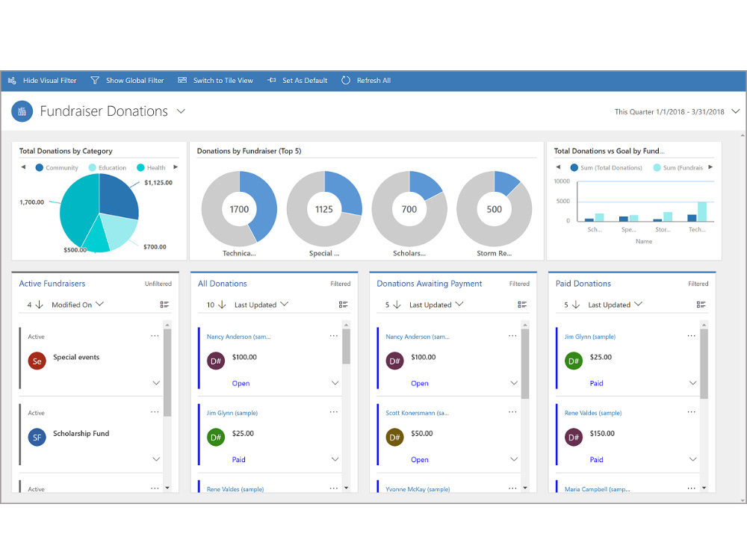Expand the $25.00 card in Paid Donations
This screenshot has width=747, height=560.
692,383
